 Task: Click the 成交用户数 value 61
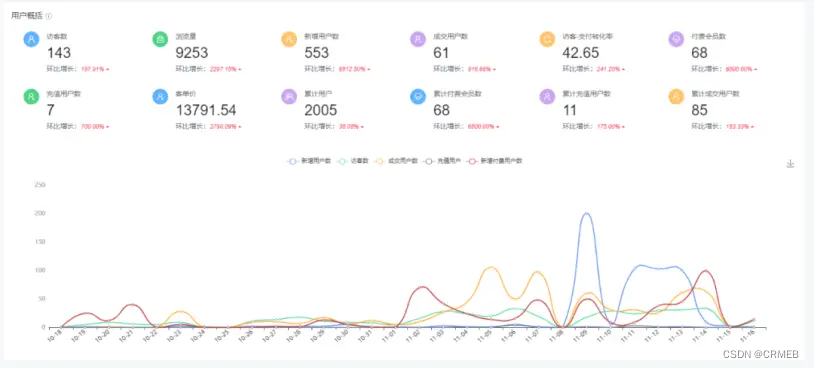pyautogui.click(x=441, y=53)
